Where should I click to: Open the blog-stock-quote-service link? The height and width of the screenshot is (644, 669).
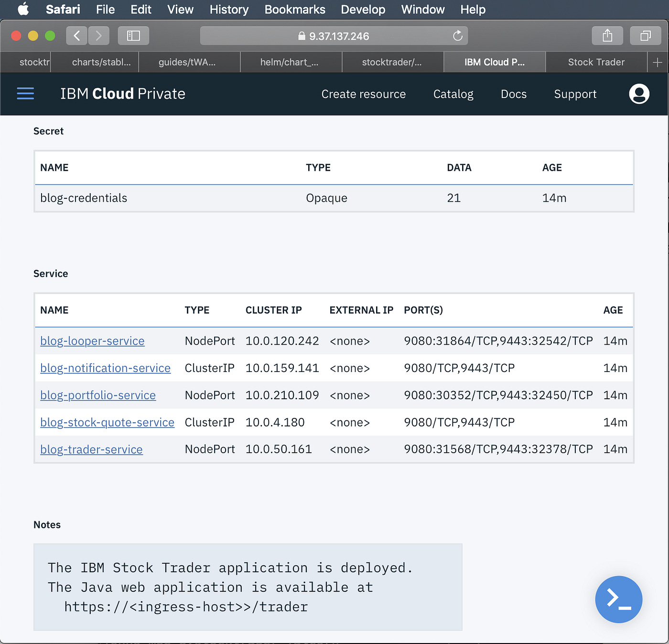click(107, 422)
